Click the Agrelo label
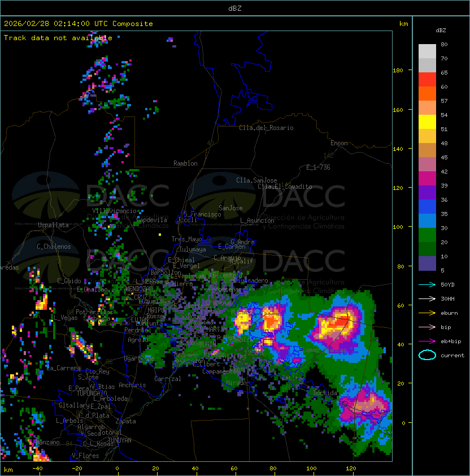Screen dimensions: 470x476 click(138, 340)
